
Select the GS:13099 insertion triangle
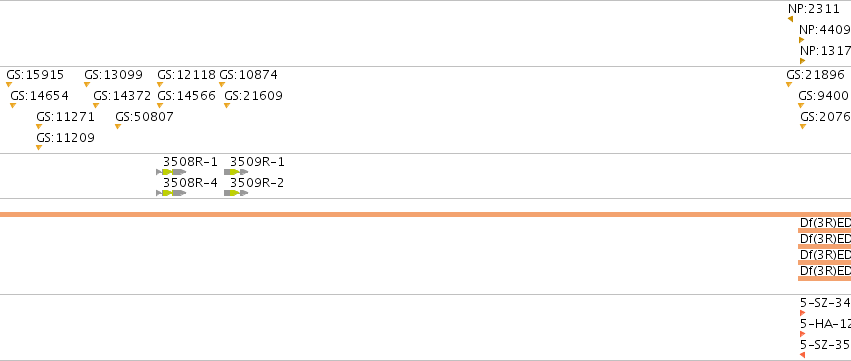[87, 85]
